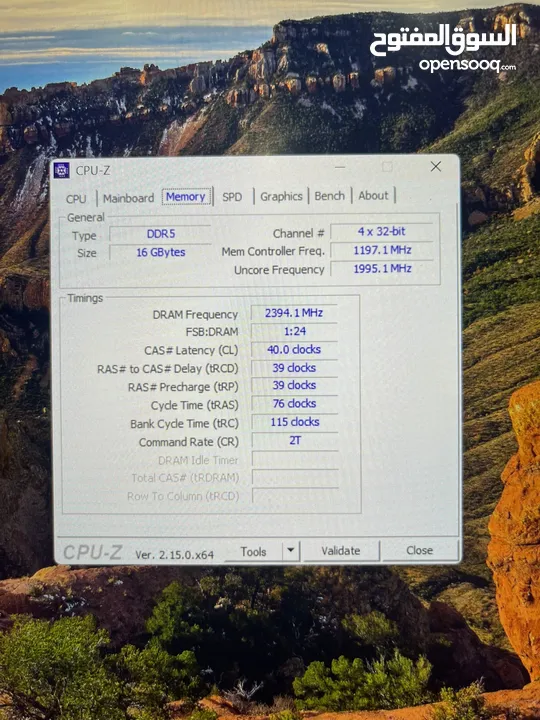Open the Bench tab
Screen dimensions: 540x720
(329, 196)
